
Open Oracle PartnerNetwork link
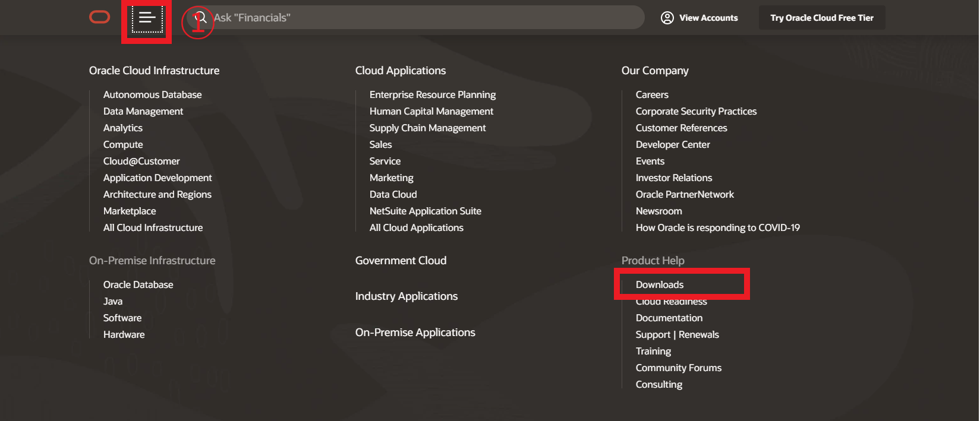[685, 194]
